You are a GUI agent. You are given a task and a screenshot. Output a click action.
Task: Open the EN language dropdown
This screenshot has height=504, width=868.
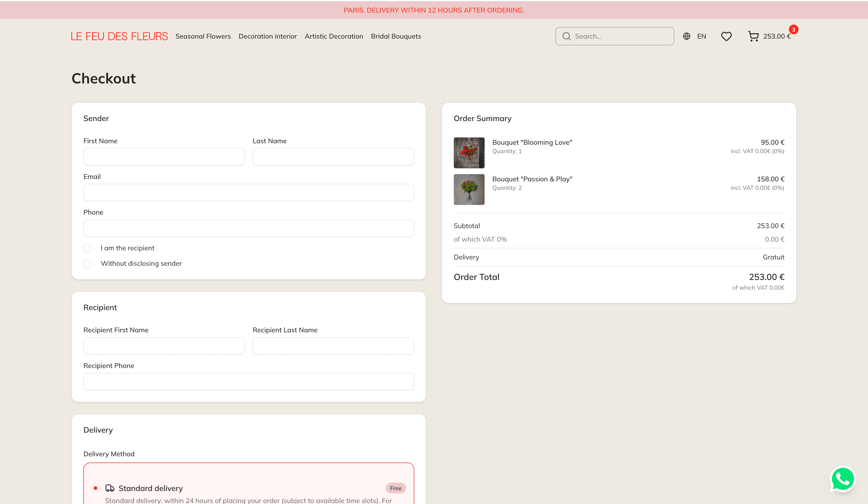701,36
